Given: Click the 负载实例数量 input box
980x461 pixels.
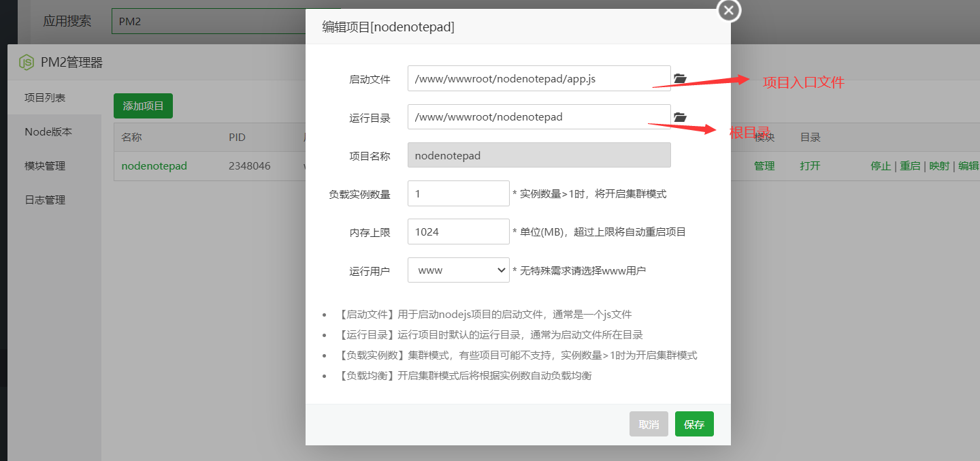Looking at the screenshot, I should (458, 193).
